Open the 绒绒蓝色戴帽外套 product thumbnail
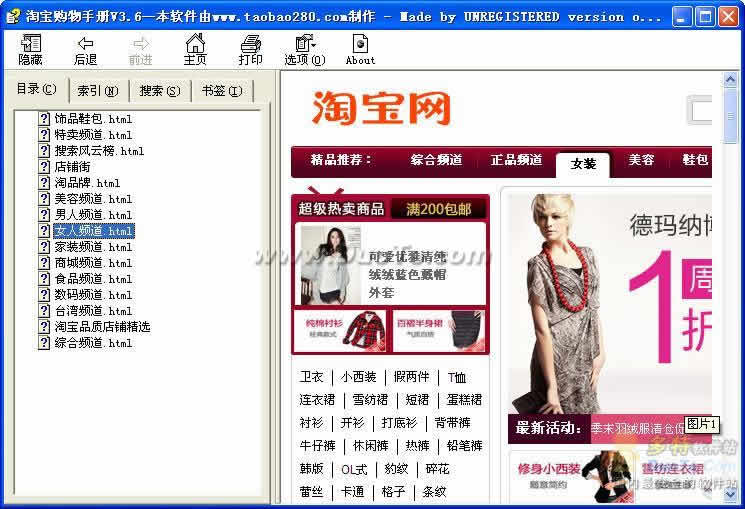 coord(331,265)
